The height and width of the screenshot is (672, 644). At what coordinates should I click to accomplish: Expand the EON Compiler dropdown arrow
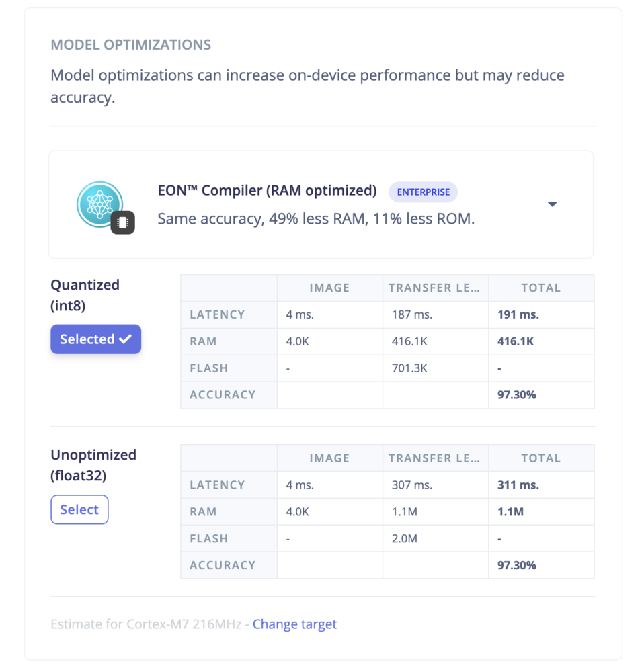[553, 204]
